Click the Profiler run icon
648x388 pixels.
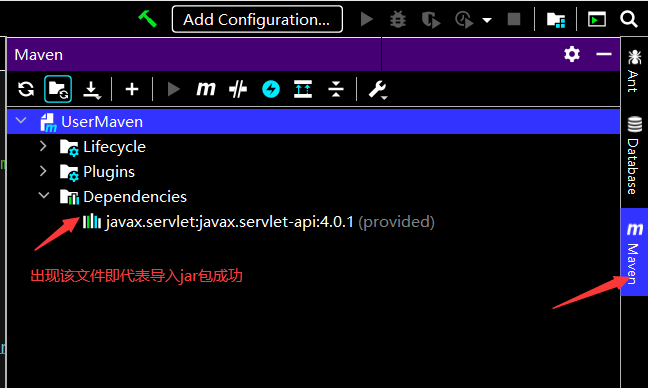tap(464, 19)
